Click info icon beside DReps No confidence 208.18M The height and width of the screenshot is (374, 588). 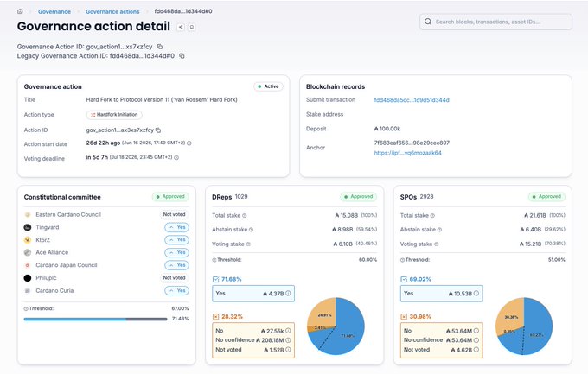point(288,340)
